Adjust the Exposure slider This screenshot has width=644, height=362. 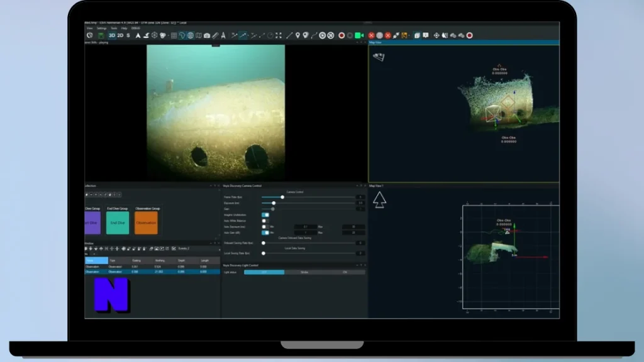tap(274, 203)
